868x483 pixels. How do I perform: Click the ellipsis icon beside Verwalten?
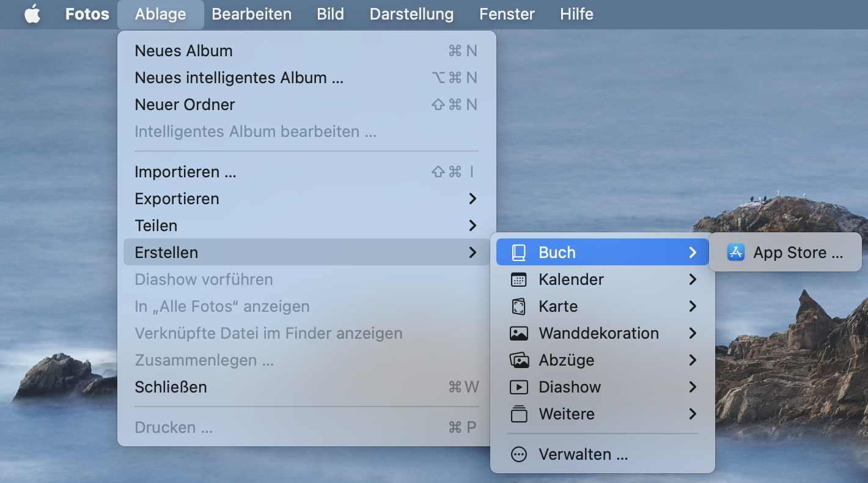pyautogui.click(x=518, y=454)
